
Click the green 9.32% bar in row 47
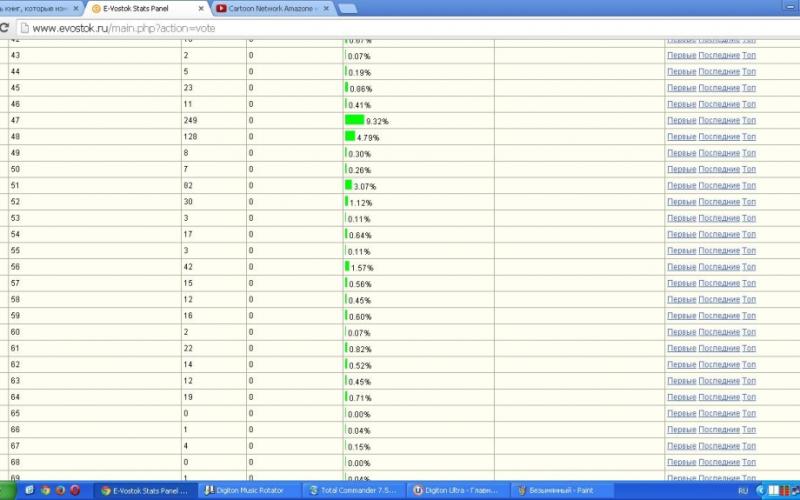tap(355, 120)
